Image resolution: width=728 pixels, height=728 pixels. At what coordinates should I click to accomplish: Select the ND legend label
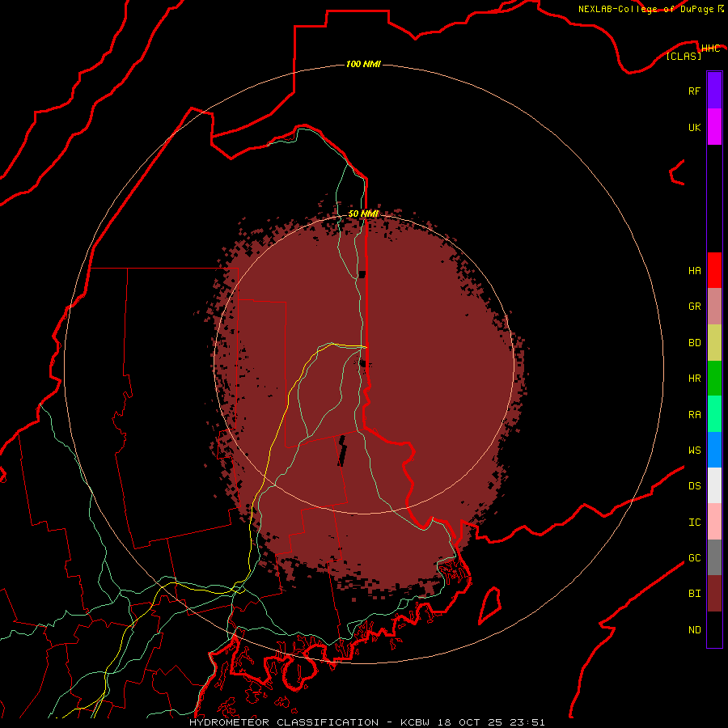pyautogui.click(x=694, y=630)
